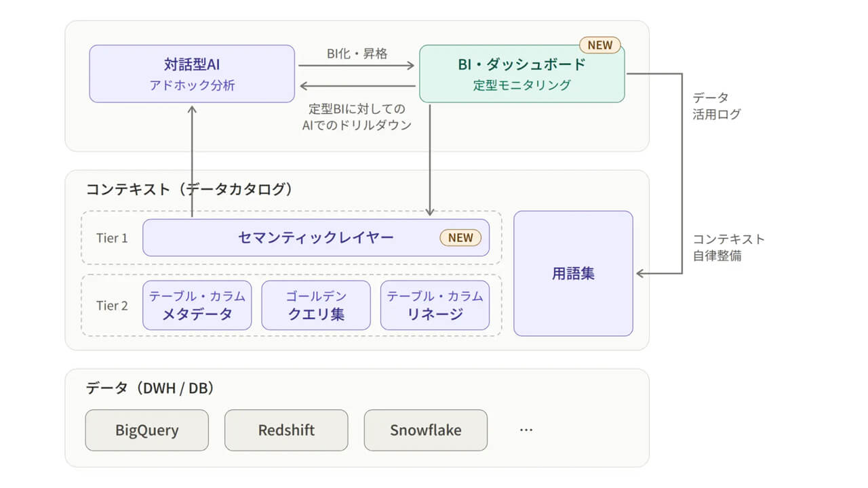The image size is (868, 488).
Task: Click the Tier 2 label
Action: pos(112,306)
